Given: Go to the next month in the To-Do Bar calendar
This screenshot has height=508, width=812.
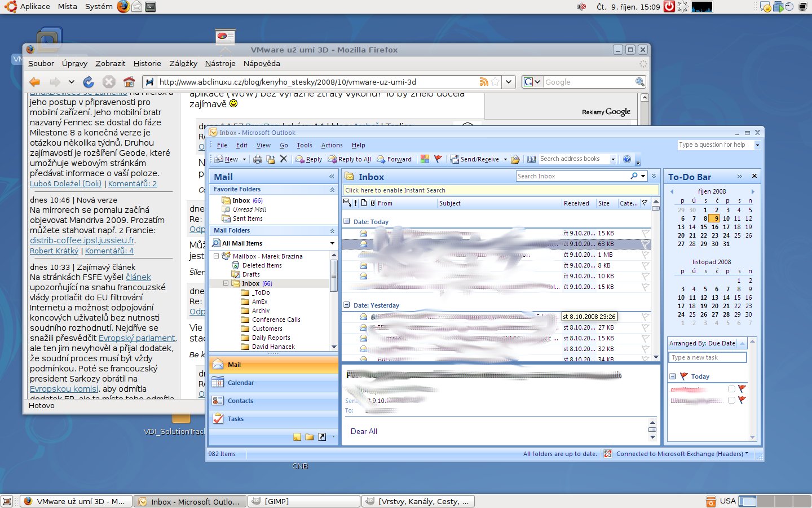Looking at the screenshot, I should pyautogui.click(x=752, y=191).
